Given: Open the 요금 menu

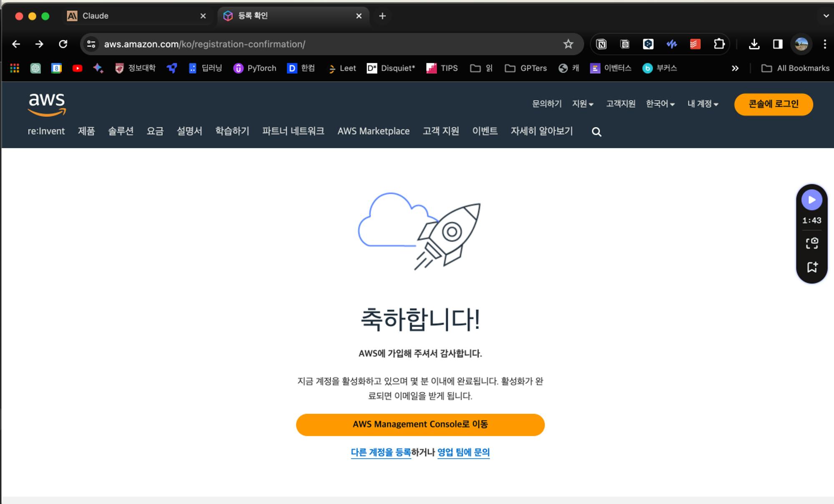Looking at the screenshot, I should click(155, 131).
